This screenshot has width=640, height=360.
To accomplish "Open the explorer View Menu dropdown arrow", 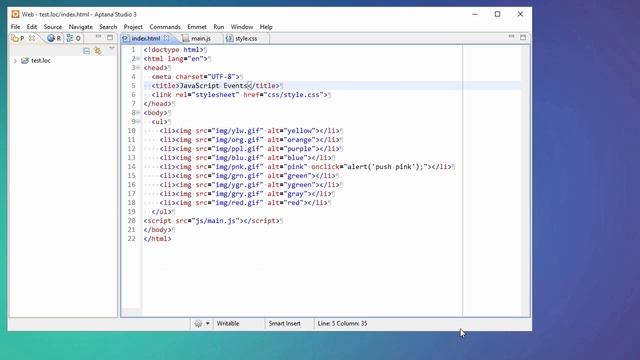I will point(111,49).
